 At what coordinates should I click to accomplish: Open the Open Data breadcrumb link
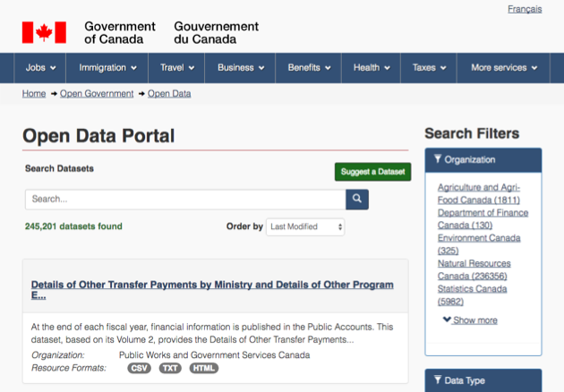(x=169, y=93)
